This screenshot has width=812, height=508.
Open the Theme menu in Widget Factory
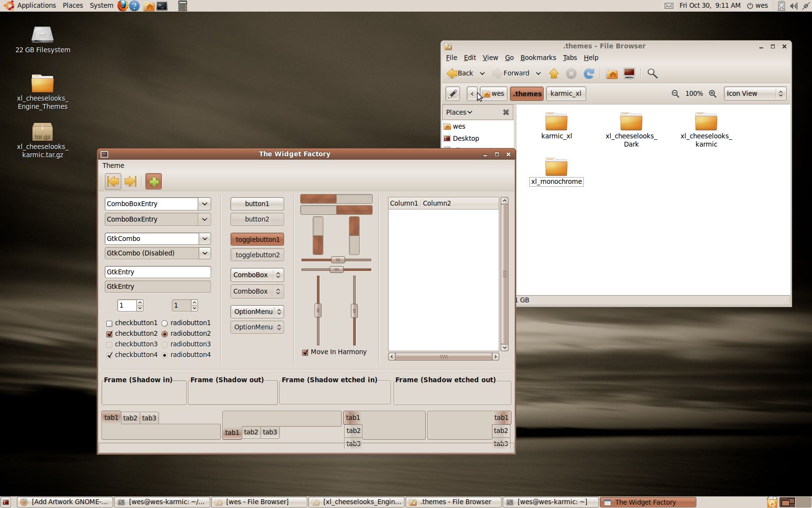click(113, 165)
